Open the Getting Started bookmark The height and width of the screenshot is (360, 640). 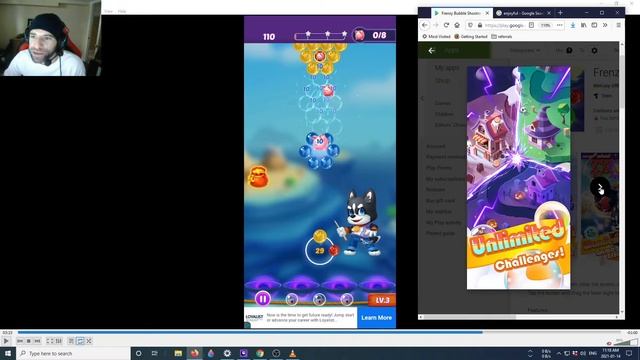pyautogui.click(x=471, y=36)
